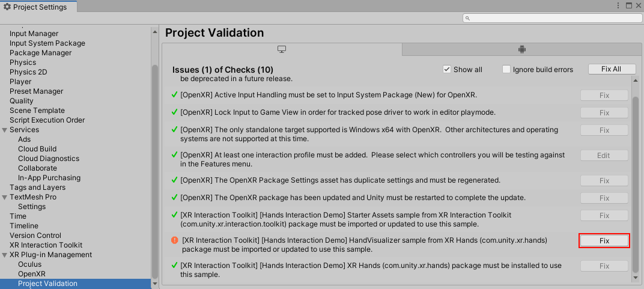Image resolution: width=644 pixels, height=289 pixels.
Task: Collapse the TextMesh Pro section
Action: (x=5, y=197)
